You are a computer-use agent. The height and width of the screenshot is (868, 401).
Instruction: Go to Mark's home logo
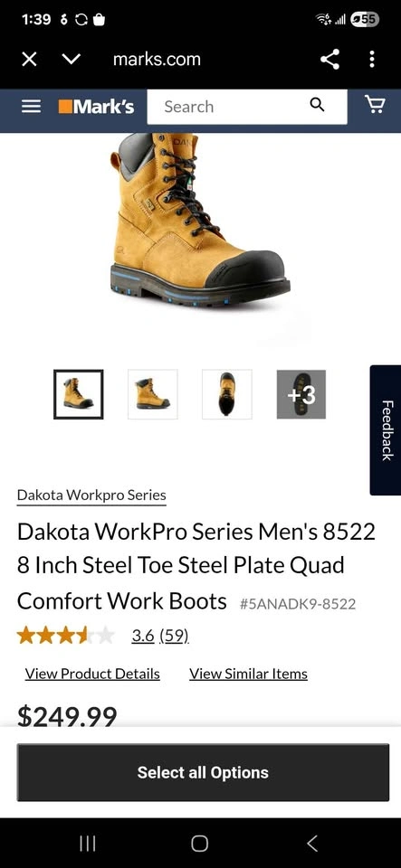[96, 107]
